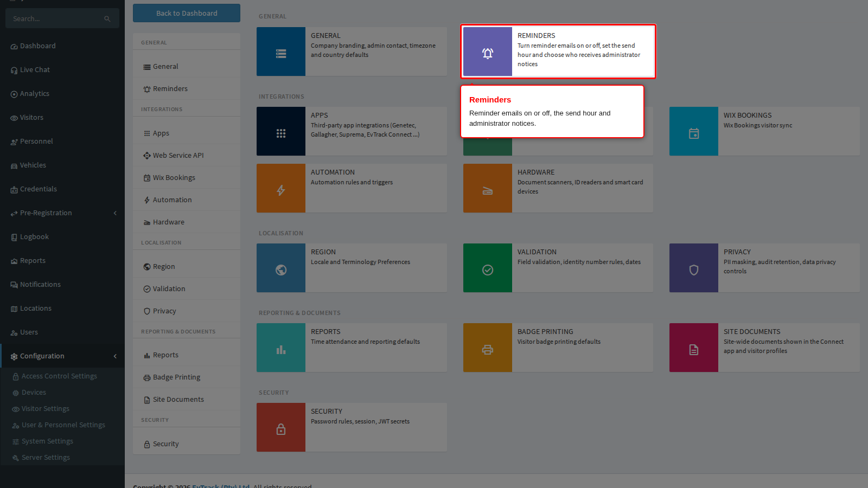The image size is (868, 488).
Task: Click the Privacy shield icon tile
Action: coord(694,268)
